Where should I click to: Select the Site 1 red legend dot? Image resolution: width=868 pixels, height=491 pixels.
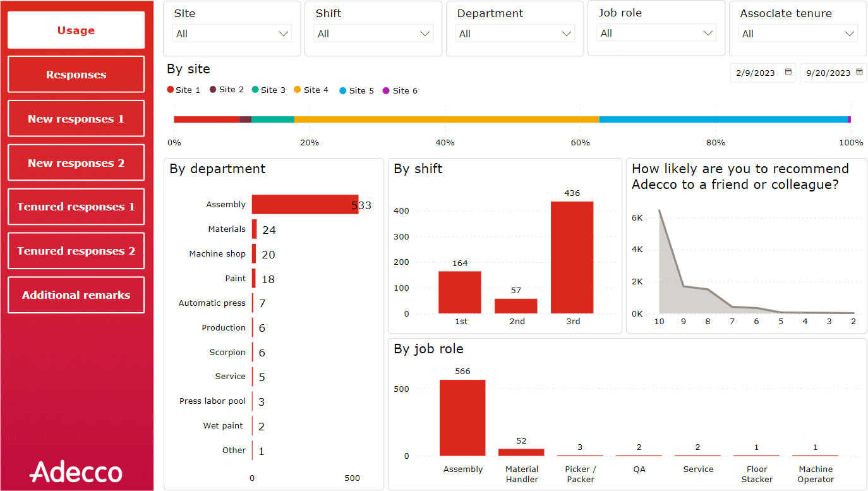pos(169,90)
